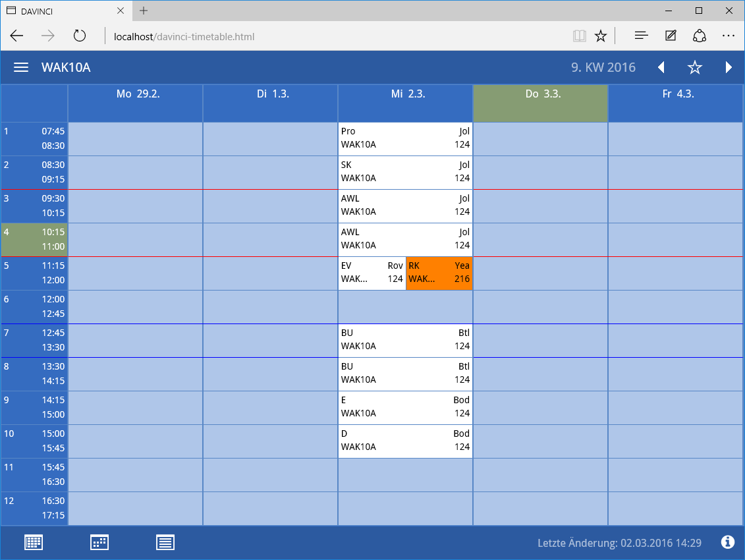Viewport: 745px width, 560px height.
Task: Open the info icon in footer
Action: (728, 542)
